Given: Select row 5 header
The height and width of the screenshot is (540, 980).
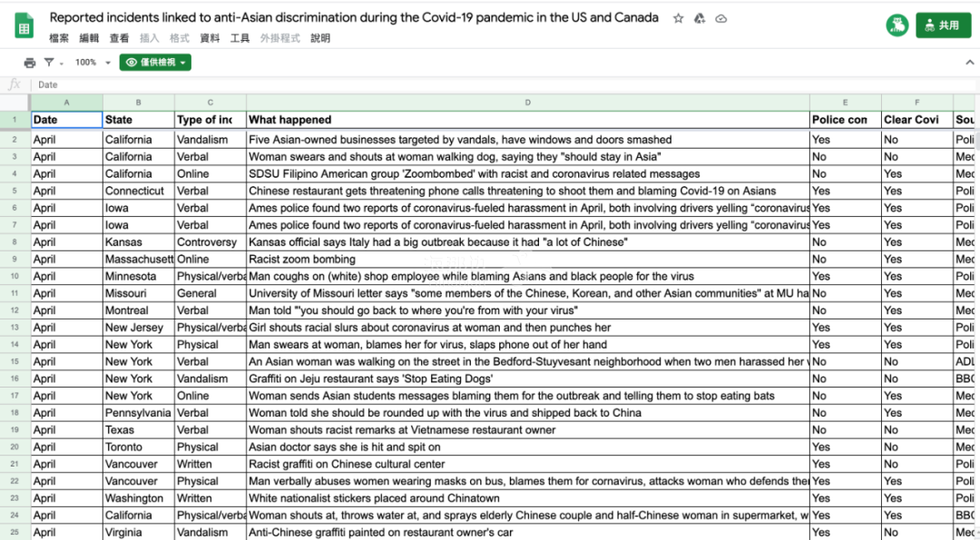Looking at the screenshot, I should pos(15,191).
